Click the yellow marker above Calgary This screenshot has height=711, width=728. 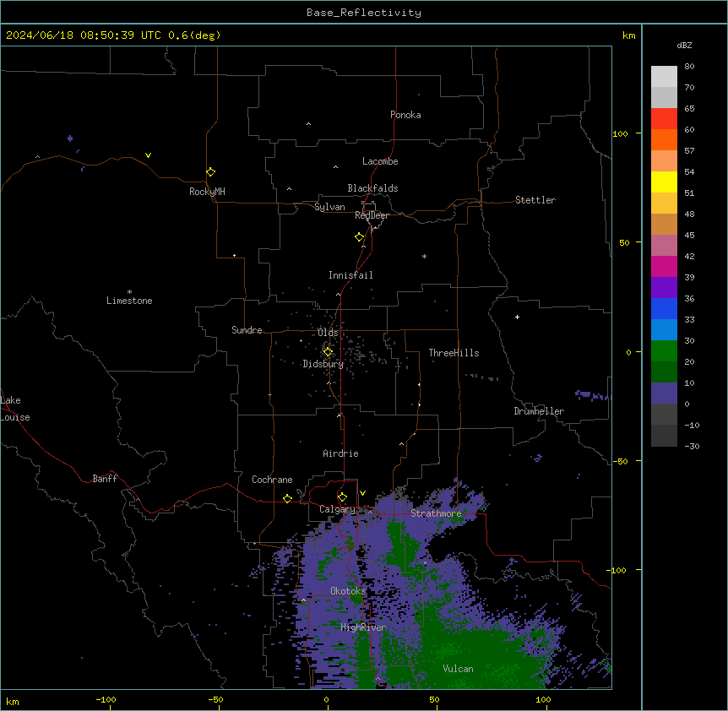pos(342,497)
